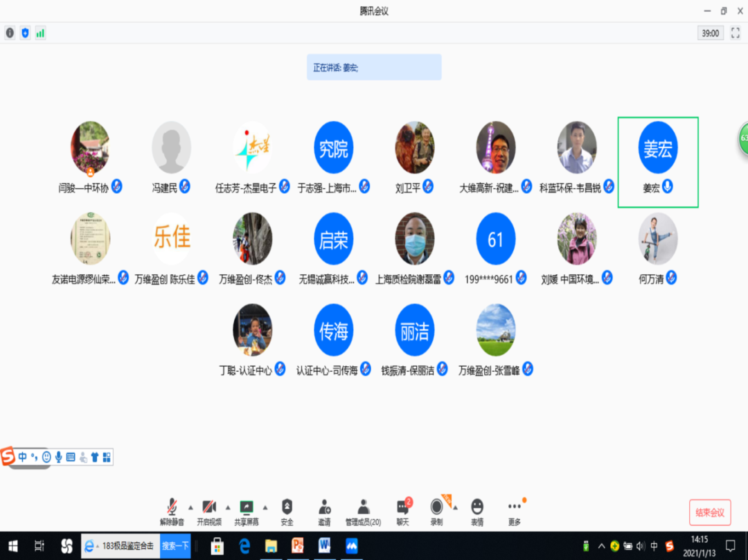Expand video options arrow beside 开启视频
The height and width of the screenshot is (560, 748).
(x=228, y=507)
